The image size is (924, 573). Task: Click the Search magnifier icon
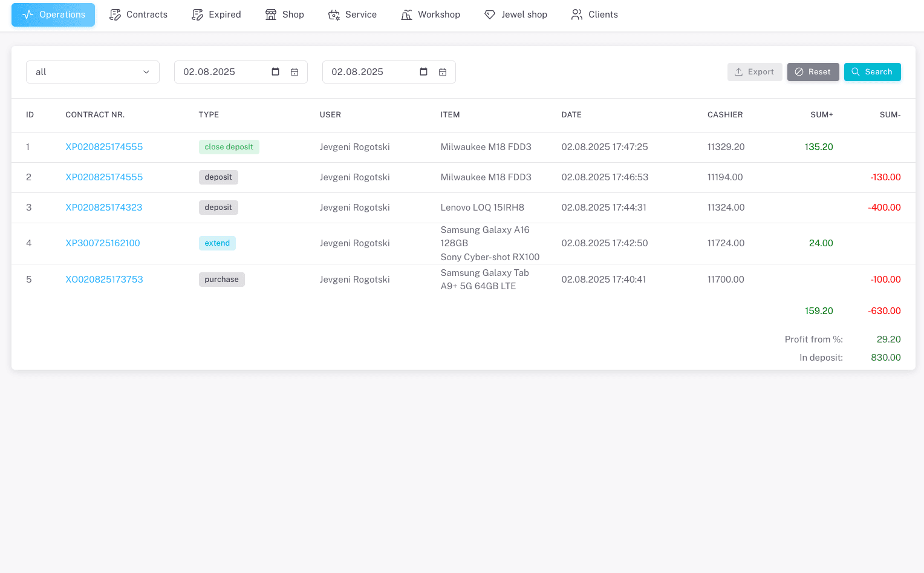tap(855, 71)
